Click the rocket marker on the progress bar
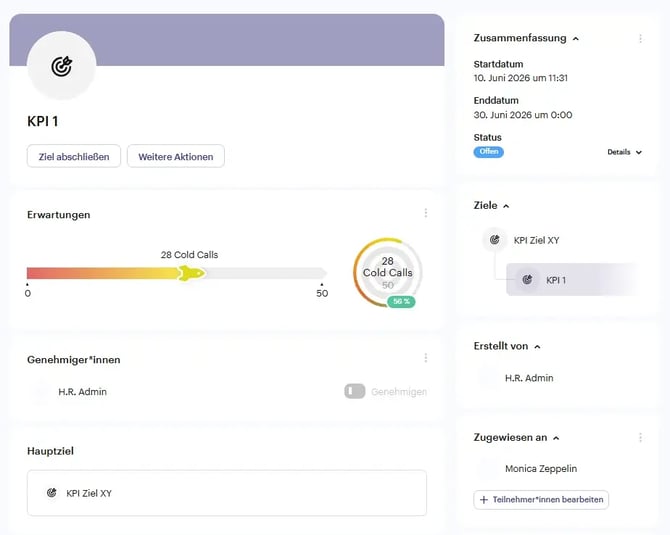The height and width of the screenshot is (535, 670). [x=191, y=273]
